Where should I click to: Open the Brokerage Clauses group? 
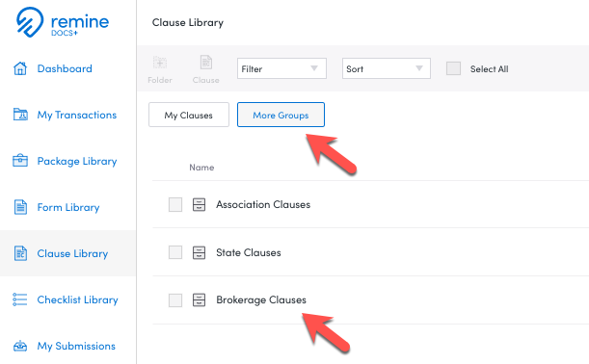coord(261,299)
